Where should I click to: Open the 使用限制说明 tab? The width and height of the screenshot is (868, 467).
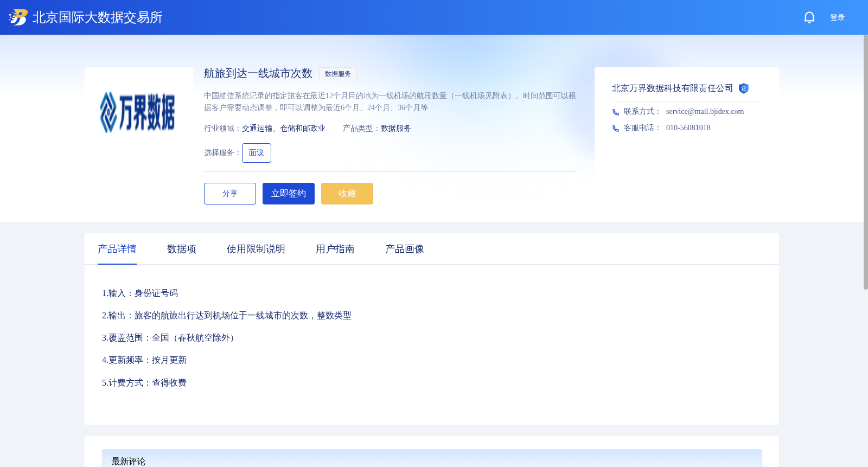(256, 249)
